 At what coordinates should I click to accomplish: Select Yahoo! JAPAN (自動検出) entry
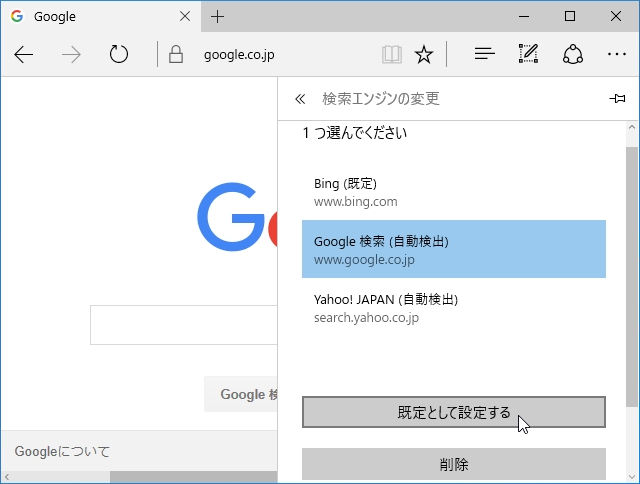[x=454, y=307]
